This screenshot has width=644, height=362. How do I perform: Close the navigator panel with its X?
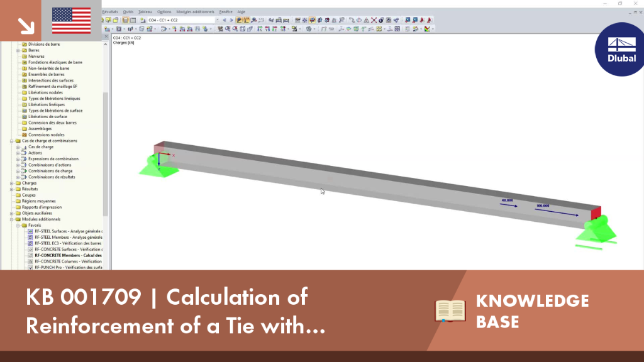coord(106,37)
